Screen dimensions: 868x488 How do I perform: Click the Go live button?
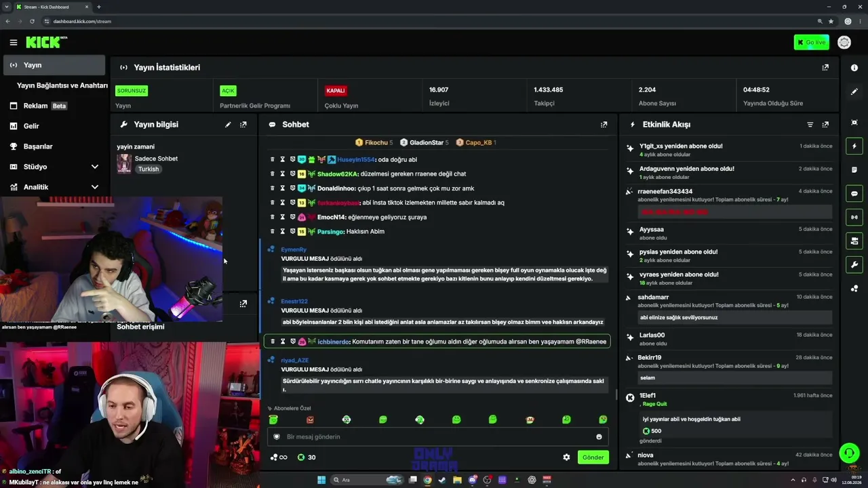point(811,43)
